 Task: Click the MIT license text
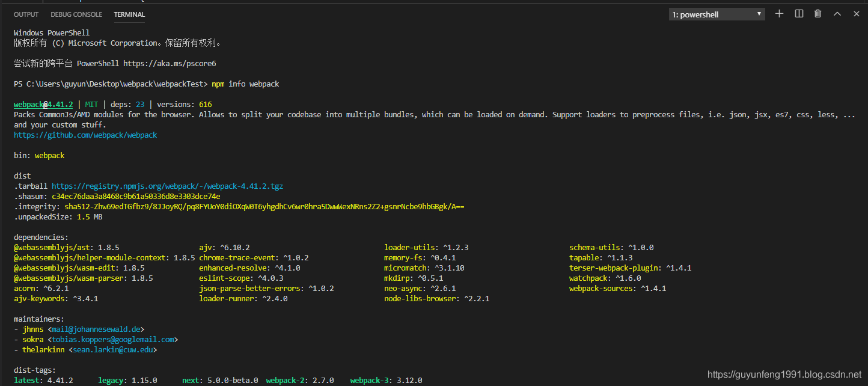click(x=92, y=105)
